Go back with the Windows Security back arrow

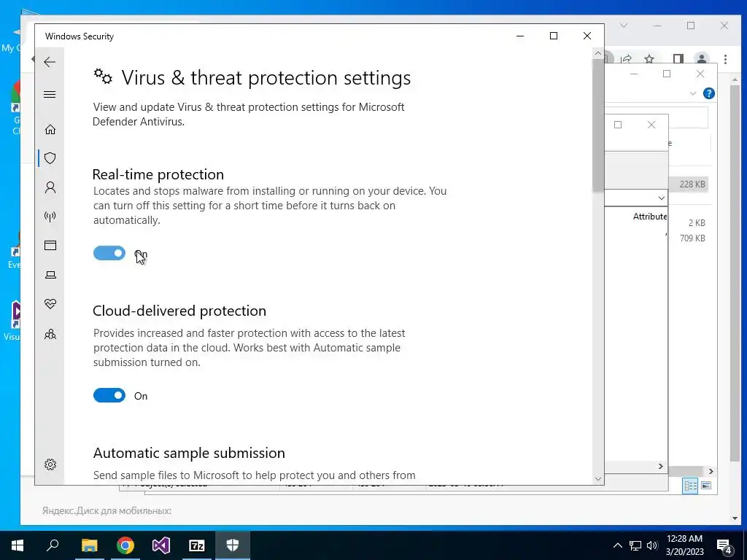coord(50,62)
